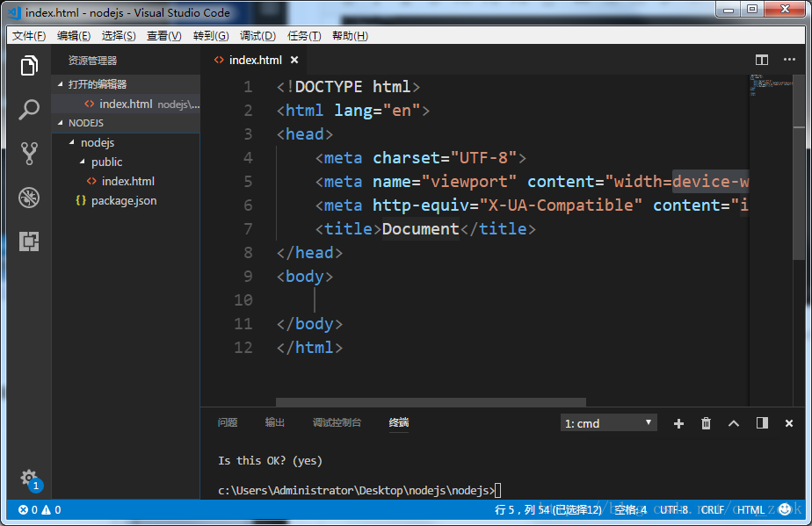Add a new terminal with plus icon
Image resolution: width=812 pixels, height=526 pixels.
click(679, 423)
